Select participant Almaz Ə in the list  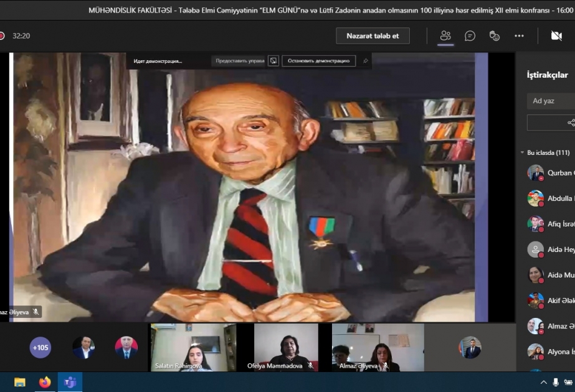tap(551, 326)
